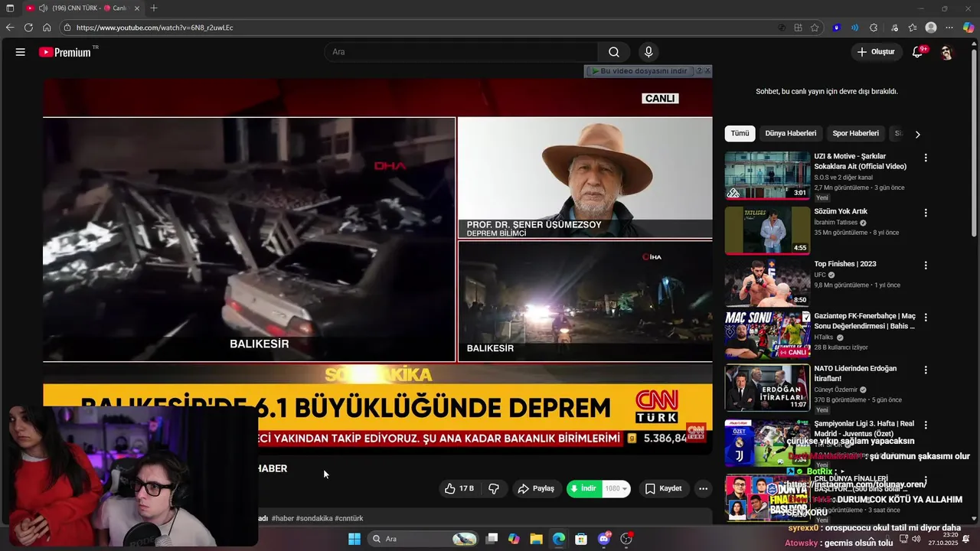Viewport: 980px width, 551px height.
Task: Open the favorites list icon
Action: pyautogui.click(x=913, y=28)
